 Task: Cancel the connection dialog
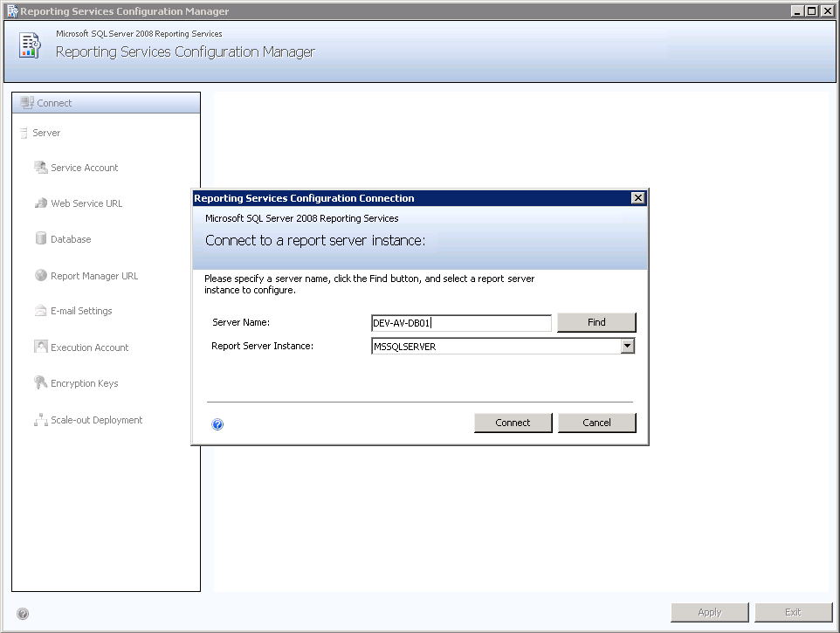tap(596, 423)
